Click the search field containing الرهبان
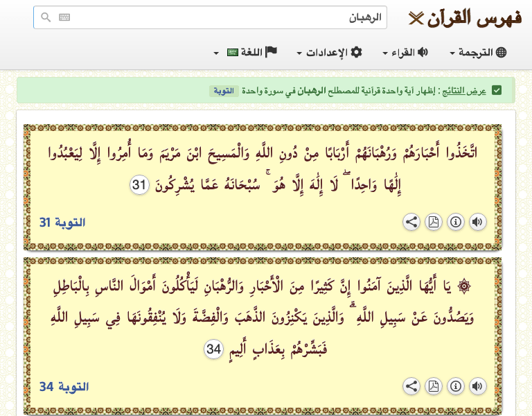This screenshot has width=532, height=416. [210, 17]
